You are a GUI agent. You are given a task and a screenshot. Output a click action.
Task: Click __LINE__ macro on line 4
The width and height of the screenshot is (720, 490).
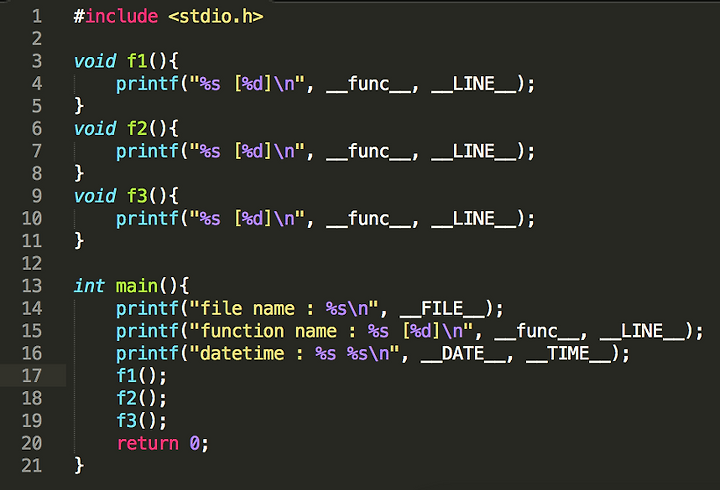473,84
